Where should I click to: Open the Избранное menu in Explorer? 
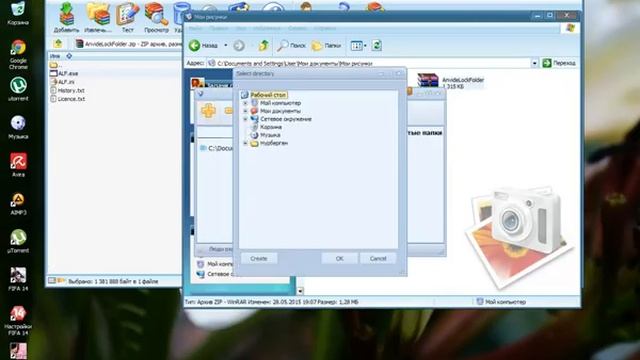click(266, 29)
